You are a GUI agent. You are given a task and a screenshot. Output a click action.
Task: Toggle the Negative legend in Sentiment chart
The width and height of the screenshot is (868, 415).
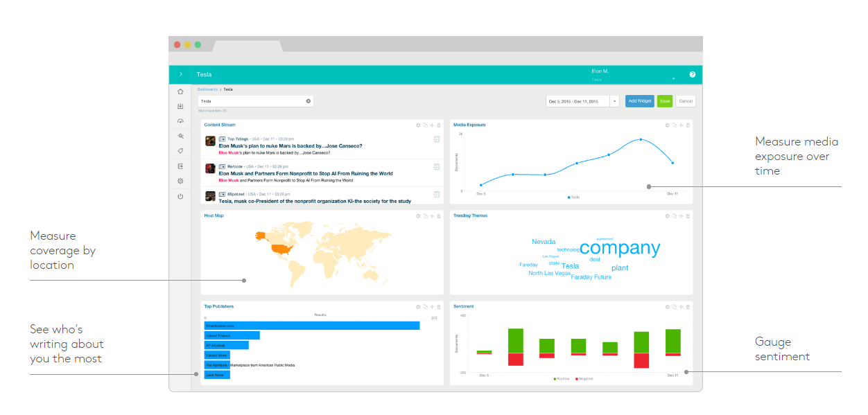pyautogui.click(x=584, y=379)
